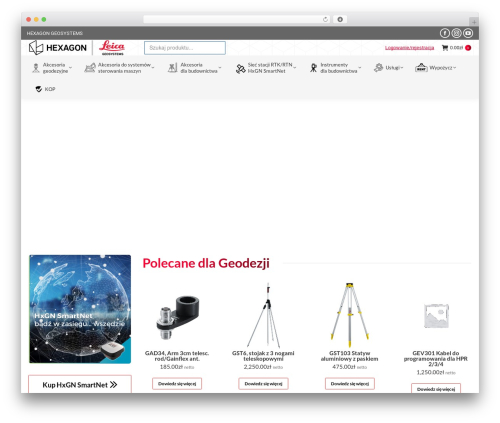Focus the Szukaj produktu search field
This screenshot has width=500, height=423.
[x=185, y=48]
